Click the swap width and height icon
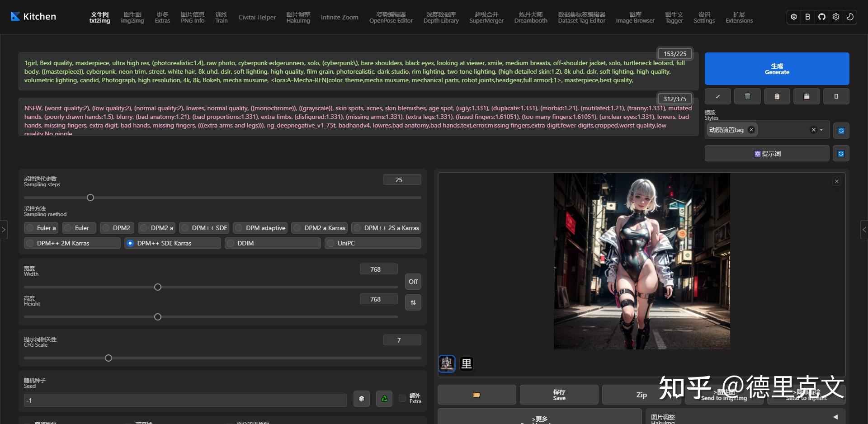This screenshot has height=424, width=868. (413, 302)
